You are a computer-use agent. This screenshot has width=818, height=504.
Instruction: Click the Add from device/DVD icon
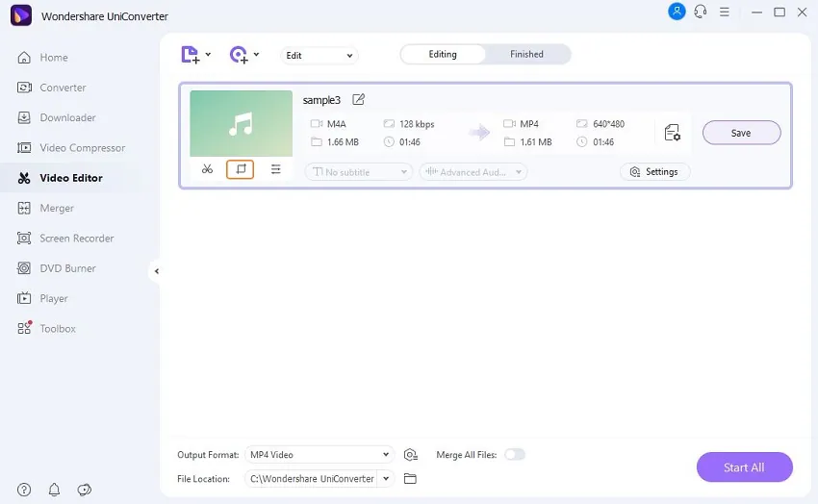coord(239,55)
